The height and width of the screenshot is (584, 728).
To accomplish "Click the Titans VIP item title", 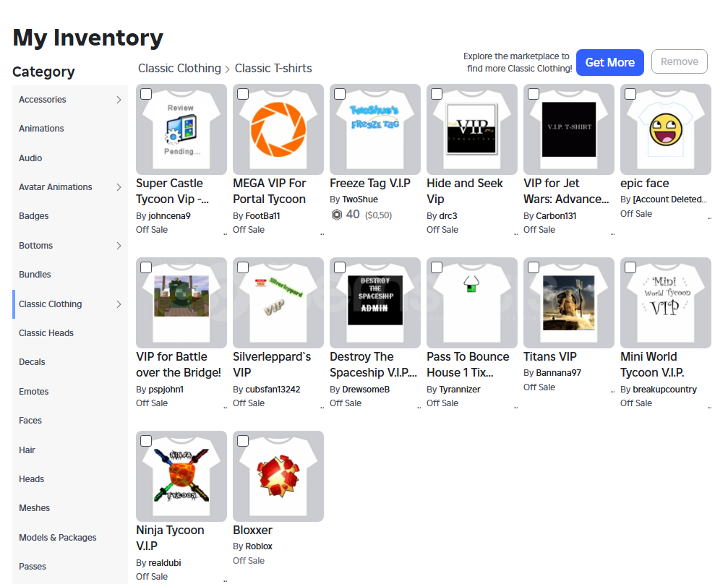I will coord(549,356).
